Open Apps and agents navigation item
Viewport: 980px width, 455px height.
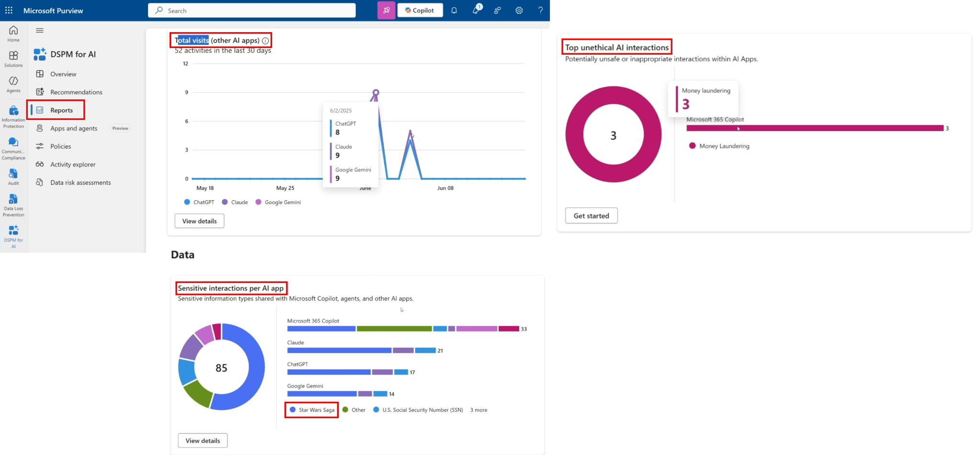pos(74,128)
